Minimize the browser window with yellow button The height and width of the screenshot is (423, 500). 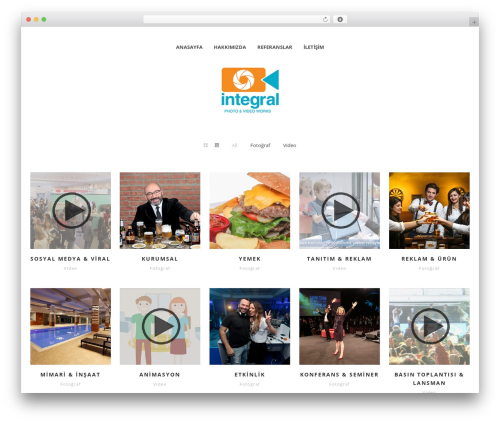coord(36,19)
